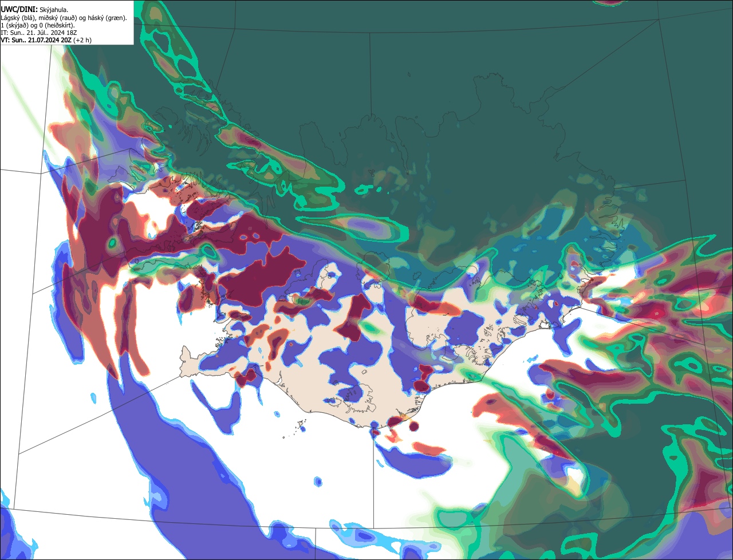Screen dimensions: 733x560
Task: Click the "IT: Sun.. 21. Júl.. 2024 18Z" line
Action: pyautogui.click(x=38, y=33)
